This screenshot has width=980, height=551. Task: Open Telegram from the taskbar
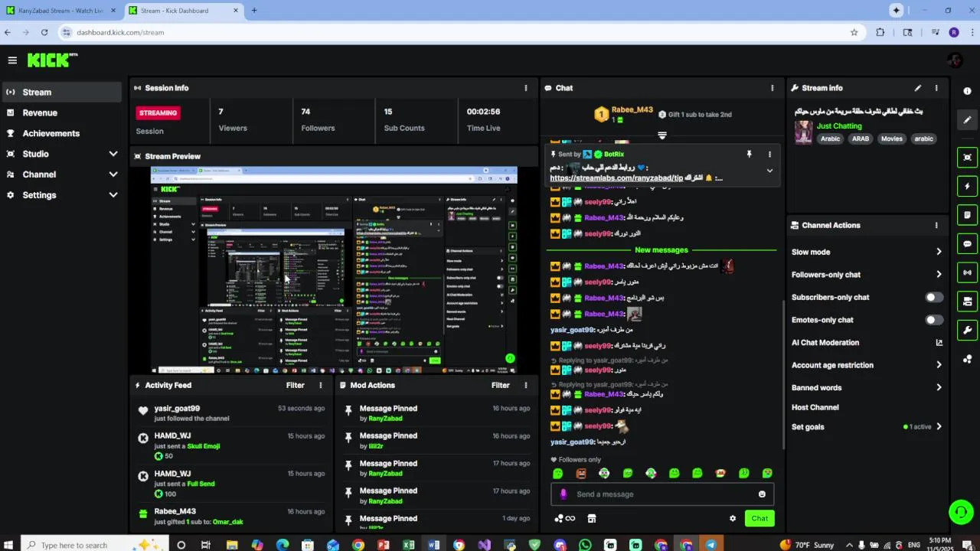(711, 545)
